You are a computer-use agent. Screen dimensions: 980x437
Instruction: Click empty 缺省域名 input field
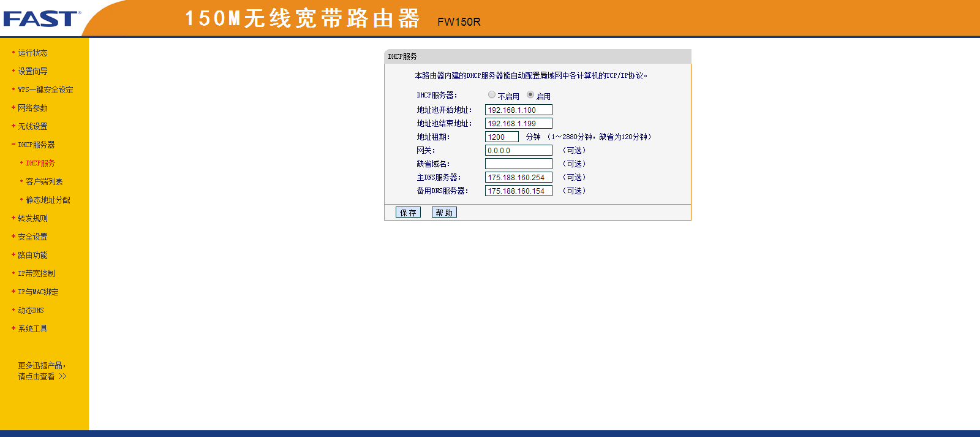coord(519,164)
